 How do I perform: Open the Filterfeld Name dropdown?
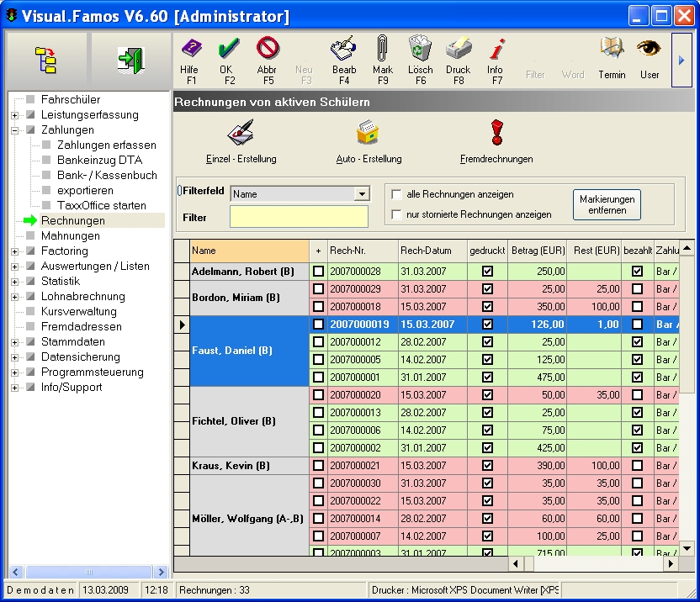point(361,194)
